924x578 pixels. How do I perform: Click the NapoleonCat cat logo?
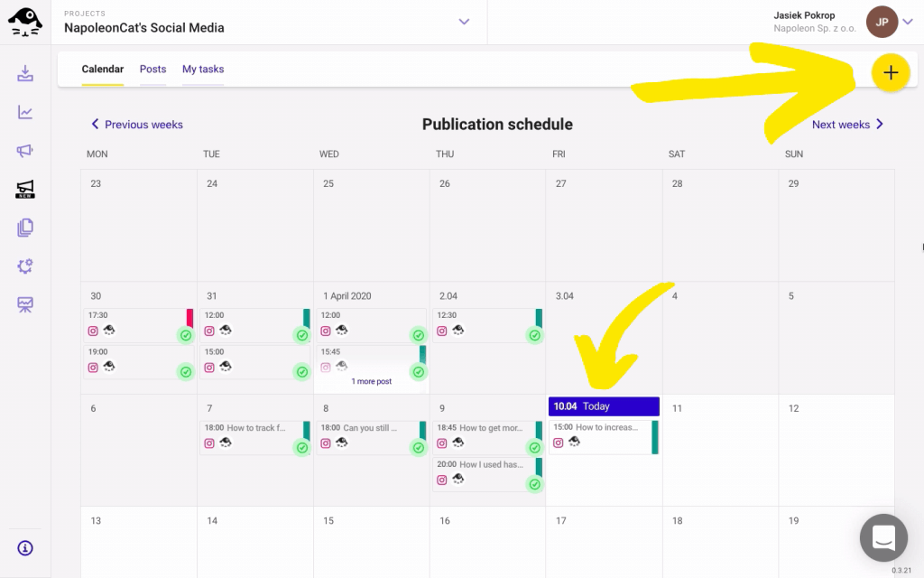point(24,22)
